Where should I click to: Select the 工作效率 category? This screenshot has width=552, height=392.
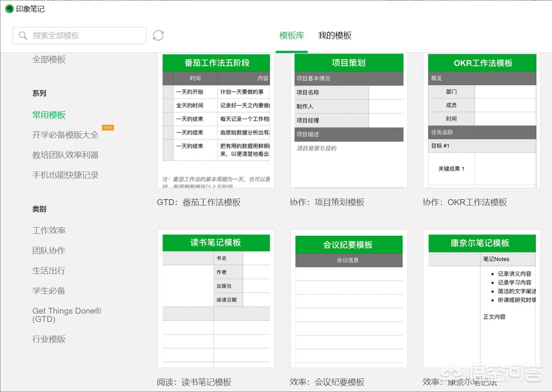pyautogui.click(x=48, y=230)
